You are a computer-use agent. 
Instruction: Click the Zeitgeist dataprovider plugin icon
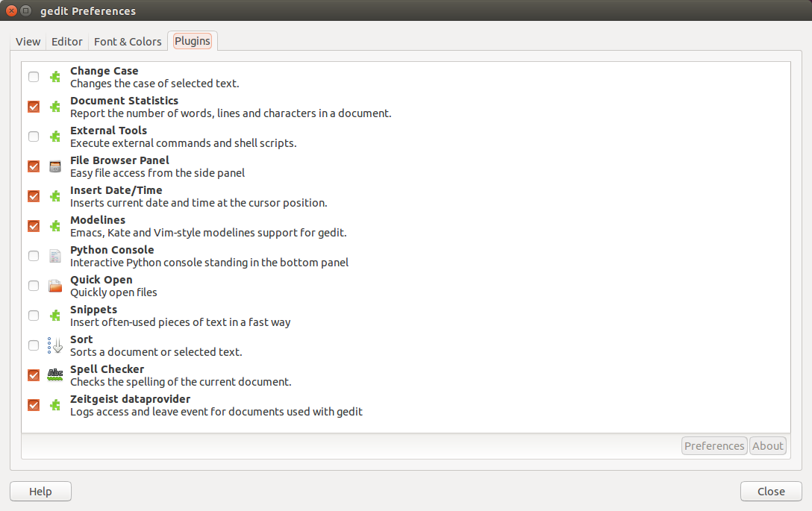click(55, 405)
